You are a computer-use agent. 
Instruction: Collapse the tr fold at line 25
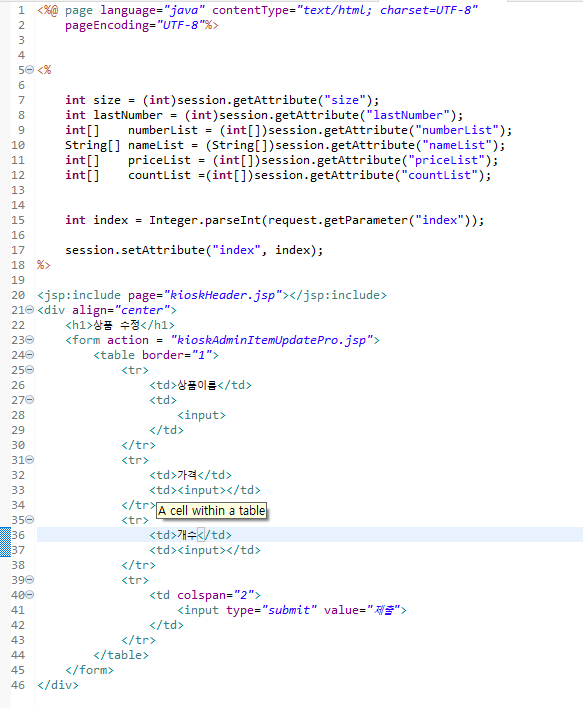[x=29, y=369]
